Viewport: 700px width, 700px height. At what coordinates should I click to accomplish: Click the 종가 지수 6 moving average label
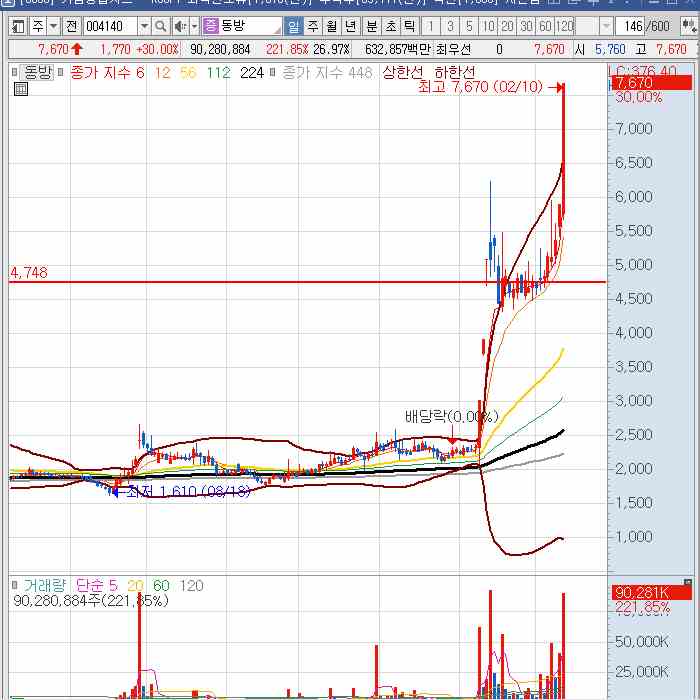point(108,72)
